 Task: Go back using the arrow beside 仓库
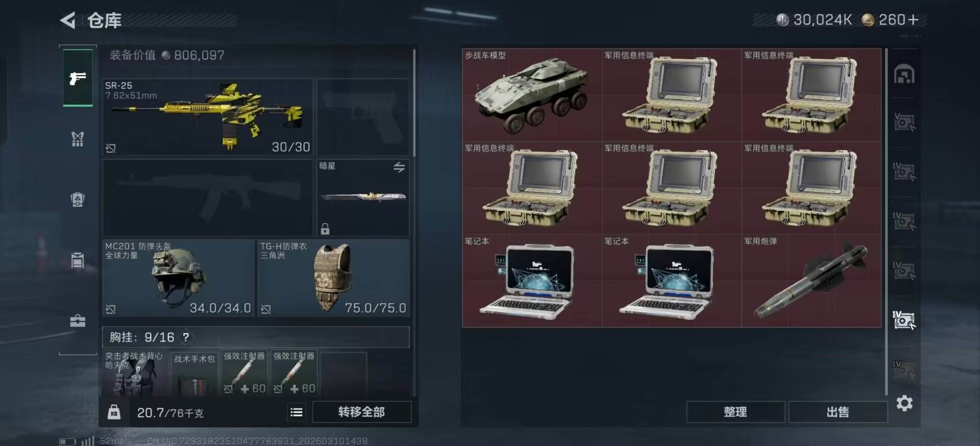click(68, 20)
